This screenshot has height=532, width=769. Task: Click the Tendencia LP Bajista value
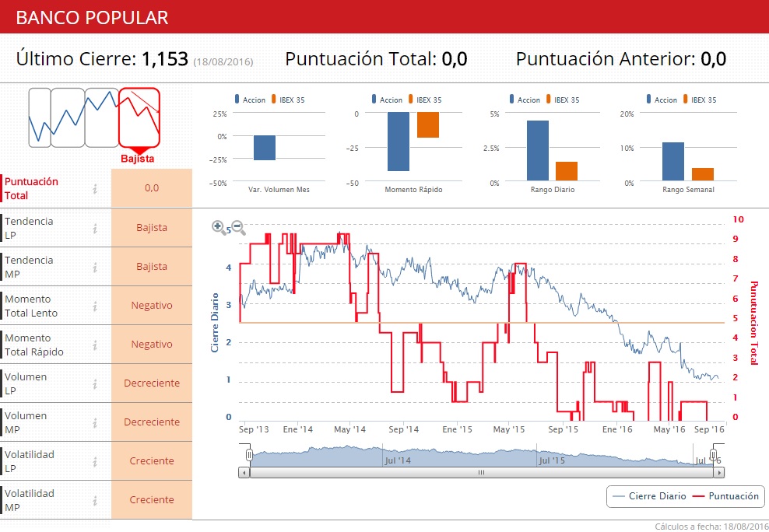pyautogui.click(x=152, y=228)
